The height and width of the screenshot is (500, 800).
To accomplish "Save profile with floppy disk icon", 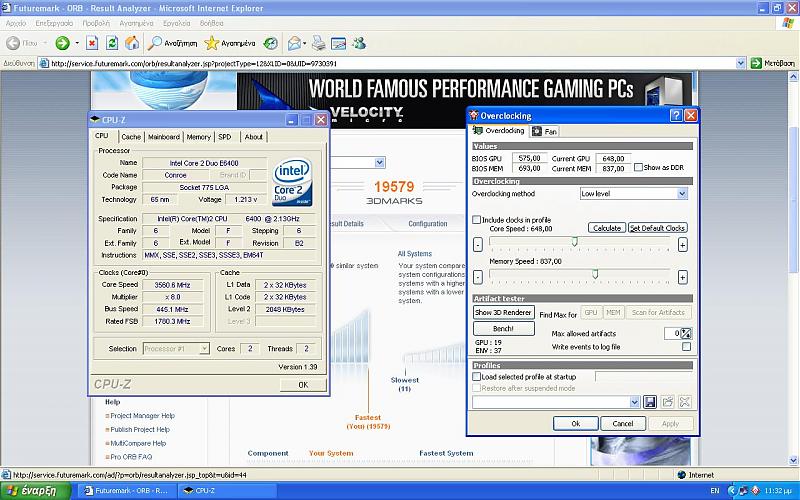I will click(650, 402).
